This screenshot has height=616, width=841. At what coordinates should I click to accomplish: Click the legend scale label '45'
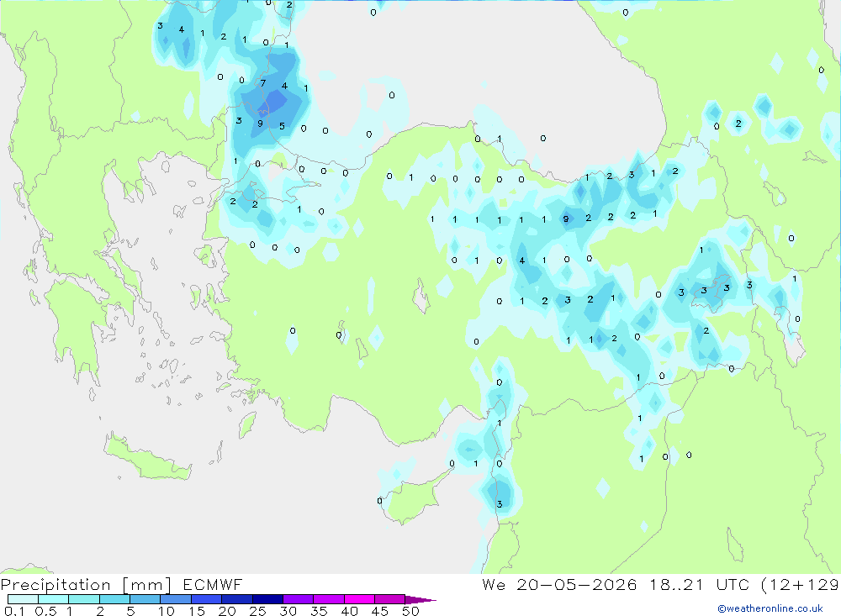click(x=380, y=611)
